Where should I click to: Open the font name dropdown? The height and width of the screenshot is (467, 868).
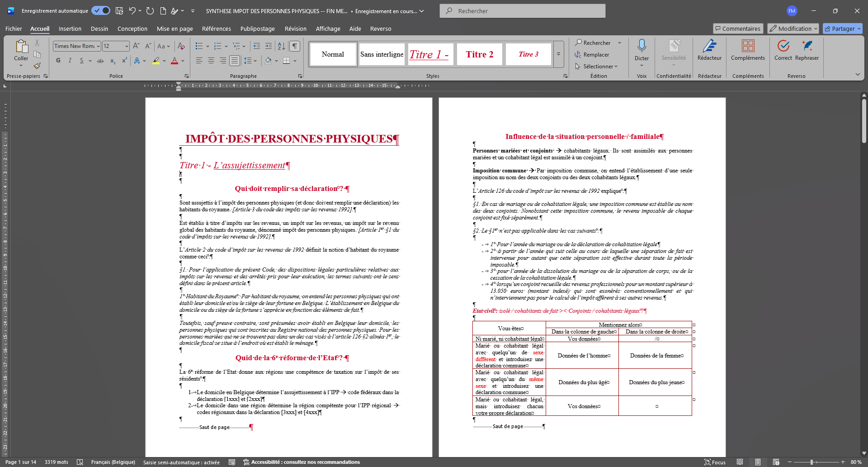pos(98,46)
